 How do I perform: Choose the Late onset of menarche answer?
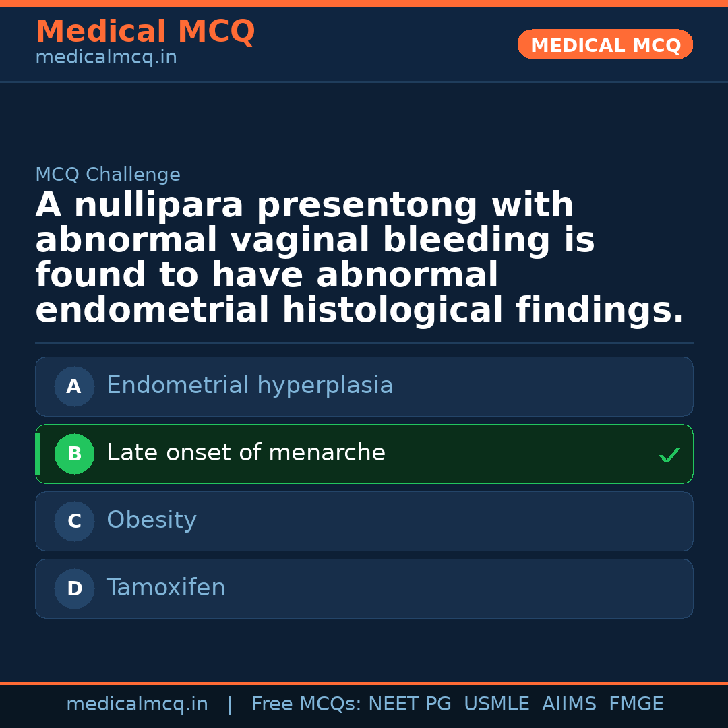point(246,453)
